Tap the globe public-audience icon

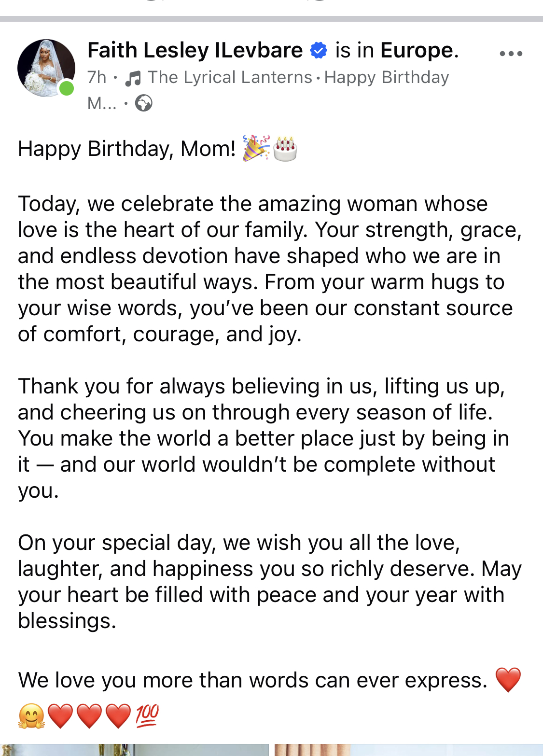tap(143, 103)
